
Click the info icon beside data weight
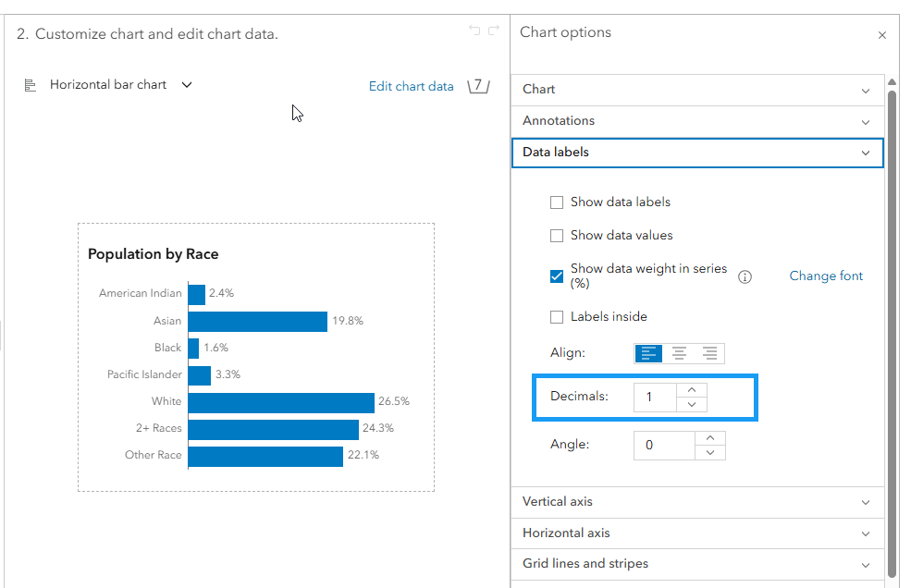745,276
